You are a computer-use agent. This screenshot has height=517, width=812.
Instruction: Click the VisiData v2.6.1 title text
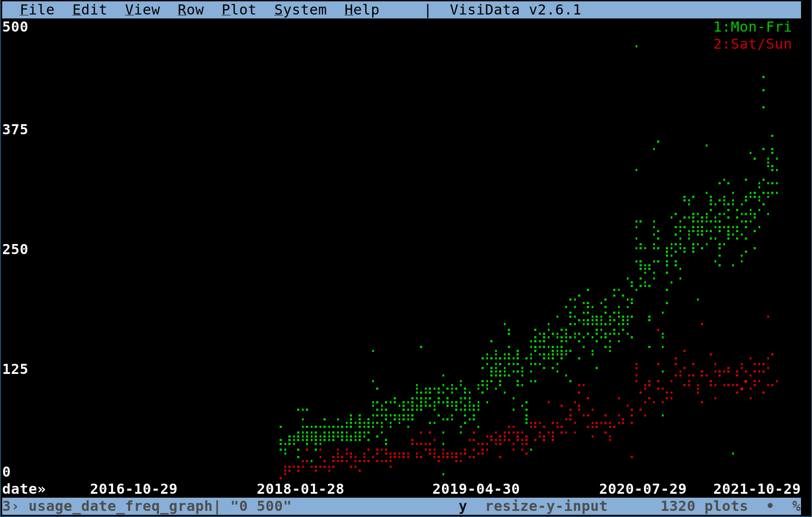click(x=516, y=10)
